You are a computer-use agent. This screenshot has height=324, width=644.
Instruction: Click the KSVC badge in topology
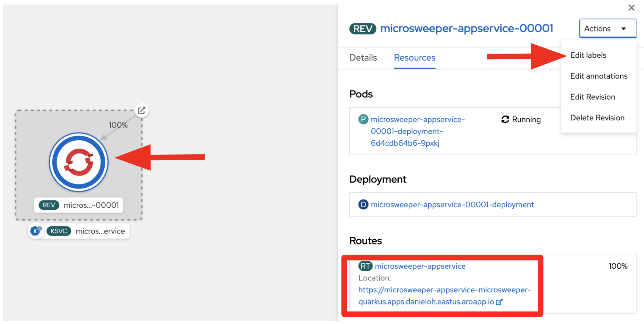pos(59,231)
